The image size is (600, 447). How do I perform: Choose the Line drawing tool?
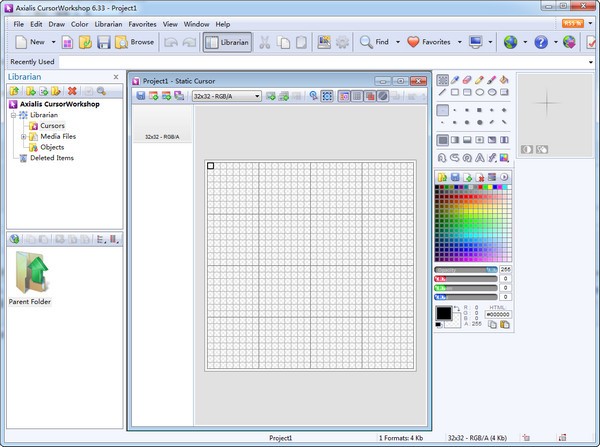pyautogui.click(x=442, y=92)
